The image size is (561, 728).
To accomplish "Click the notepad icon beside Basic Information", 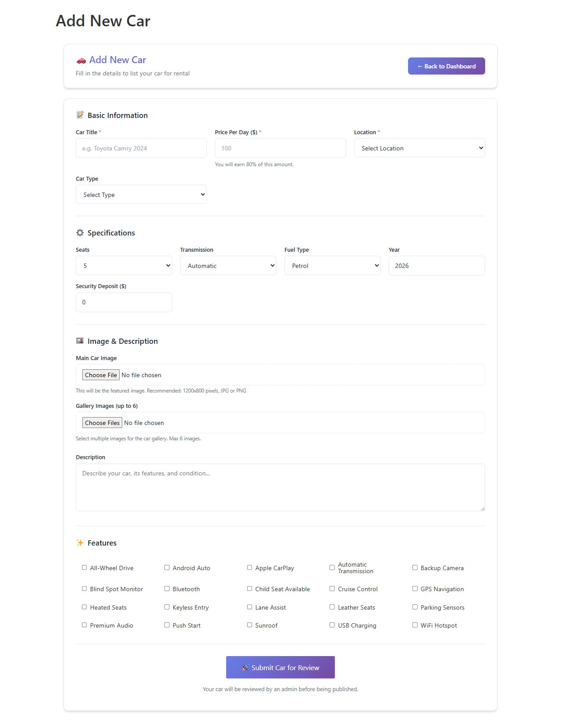I will [80, 115].
